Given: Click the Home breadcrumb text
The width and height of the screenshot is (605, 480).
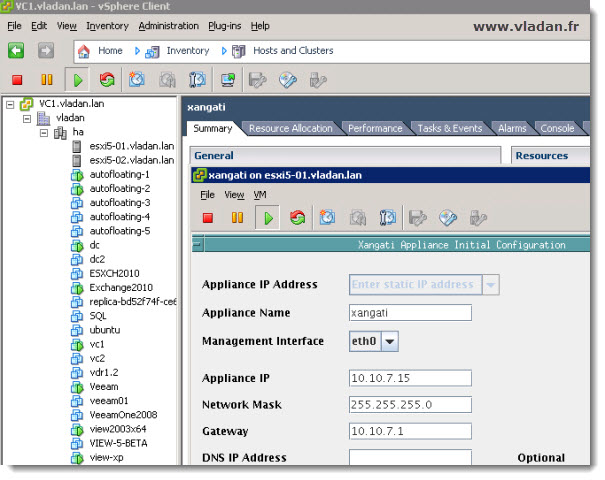Looking at the screenshot, I should point(110,51).
